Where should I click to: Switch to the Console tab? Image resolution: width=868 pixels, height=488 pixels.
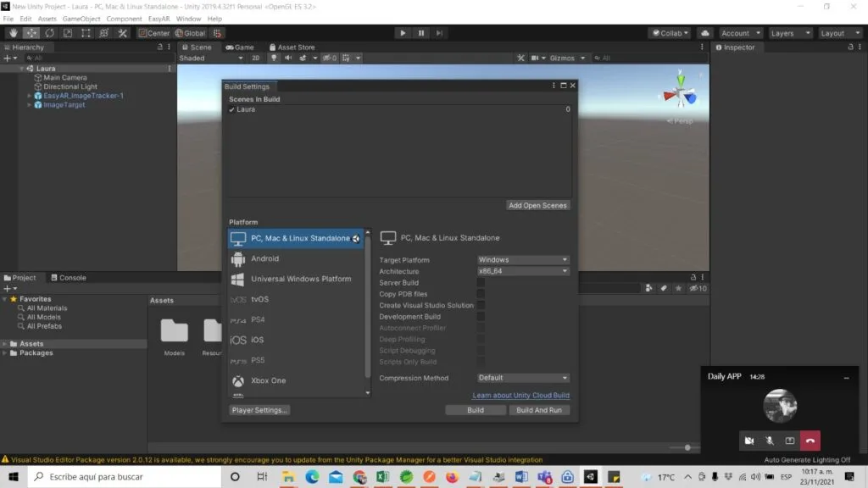(x=69, y=278)
